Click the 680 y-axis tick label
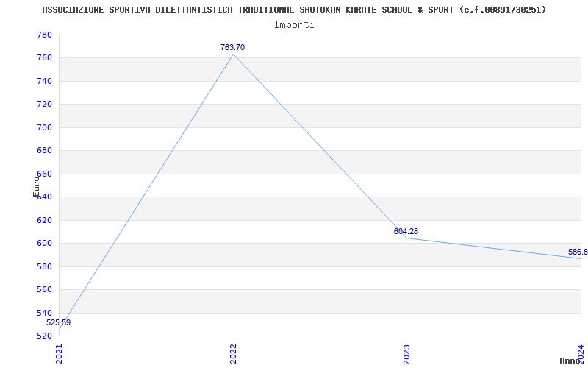Image resolution: width=588 pixels, height=368 pixels. (x=44, y=151)
